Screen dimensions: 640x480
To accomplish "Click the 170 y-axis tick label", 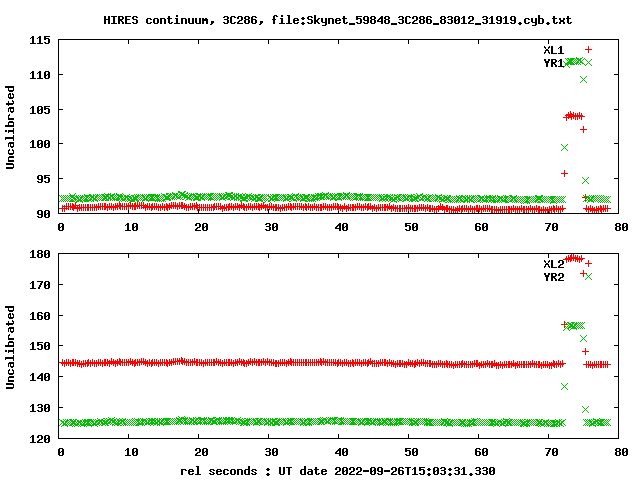I will tap(40, 284).
